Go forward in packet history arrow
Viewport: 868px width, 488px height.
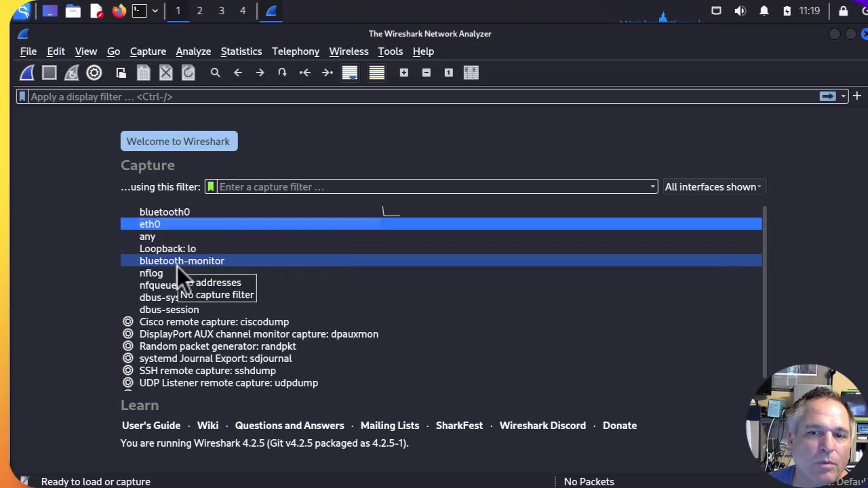coord(260,73)
